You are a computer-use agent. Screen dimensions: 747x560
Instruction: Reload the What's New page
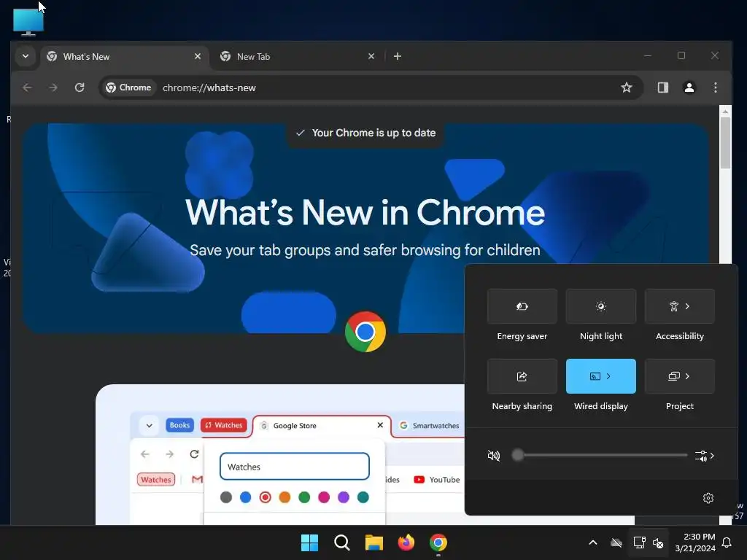80,87
